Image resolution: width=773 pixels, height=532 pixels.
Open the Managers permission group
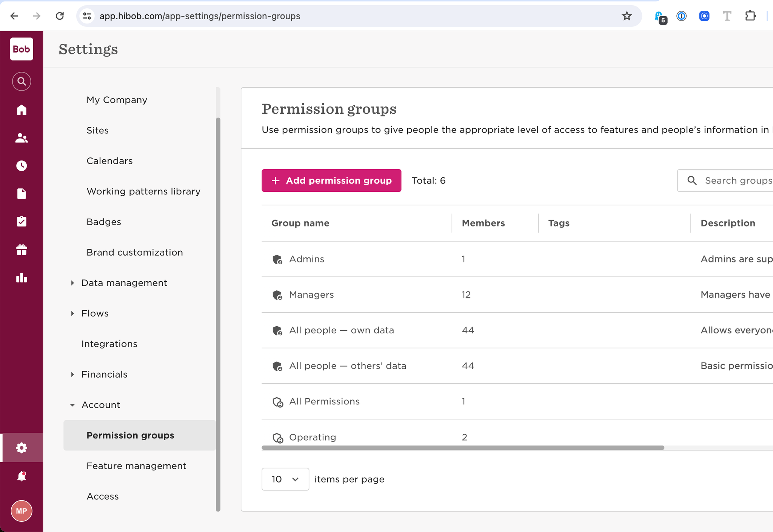pyautogui.click(x=311, y=295)
